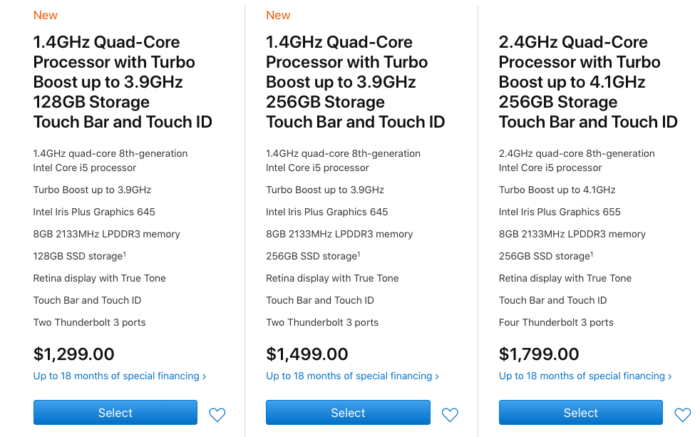Favorite the $1,299.00 model with heart icon
This screenshot has height=437, width=700.
point(217,414)
